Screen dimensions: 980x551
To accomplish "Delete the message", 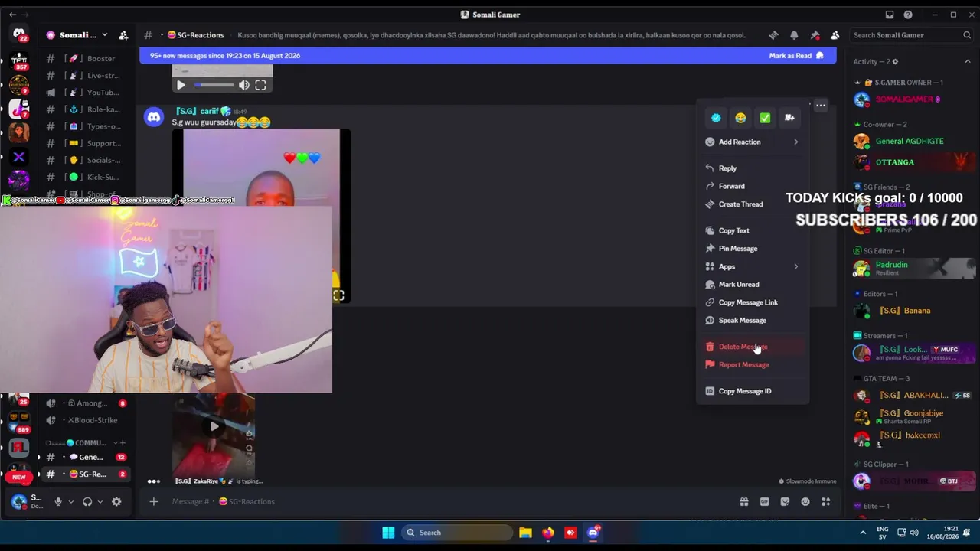I will click(x=753, y=347).
